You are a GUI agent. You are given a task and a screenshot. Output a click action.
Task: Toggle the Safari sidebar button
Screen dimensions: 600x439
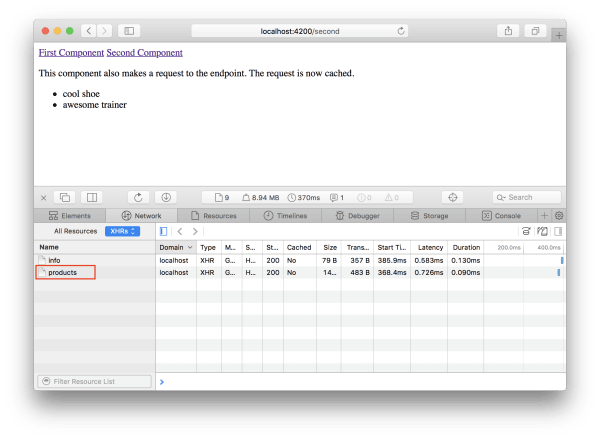click(129, 31)
